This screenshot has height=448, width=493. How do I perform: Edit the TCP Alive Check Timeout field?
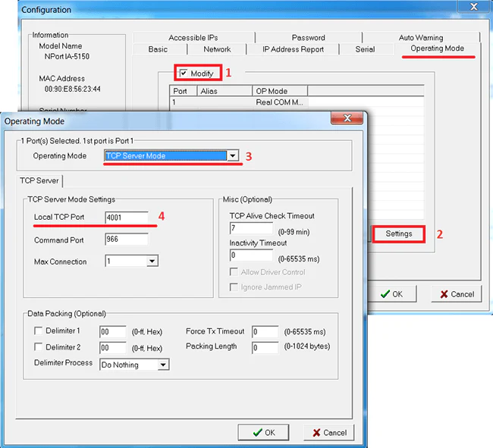pos(252,228)
